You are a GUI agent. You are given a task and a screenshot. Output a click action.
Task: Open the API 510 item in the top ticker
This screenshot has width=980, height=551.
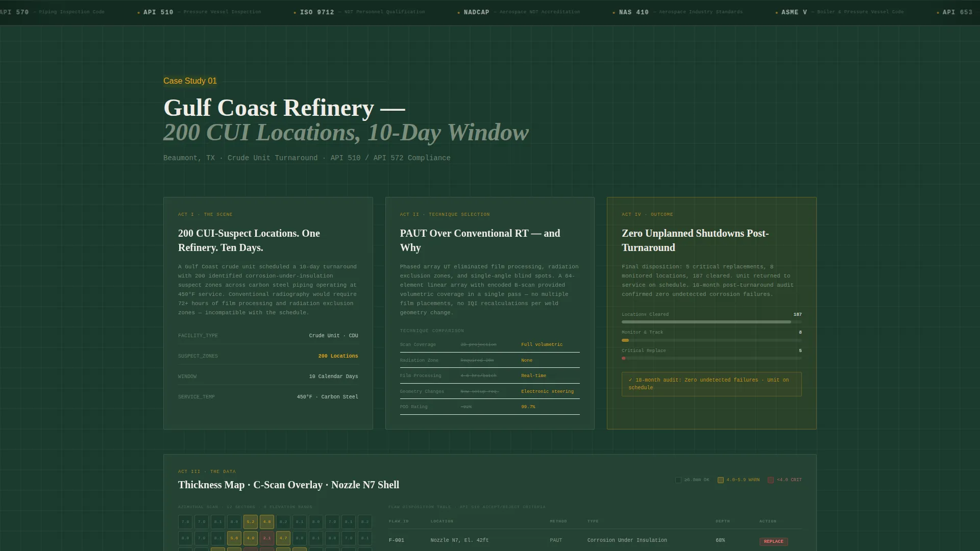(200, 12)
